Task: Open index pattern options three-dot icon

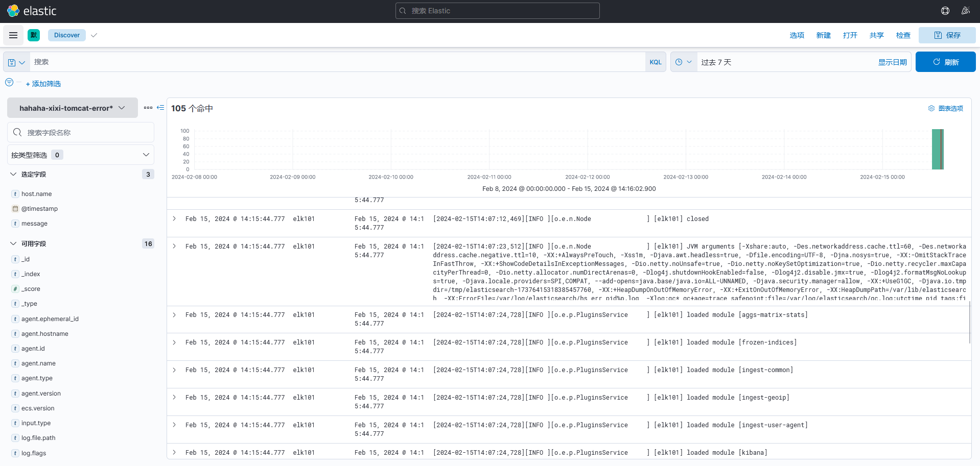Action: point(148,108)
